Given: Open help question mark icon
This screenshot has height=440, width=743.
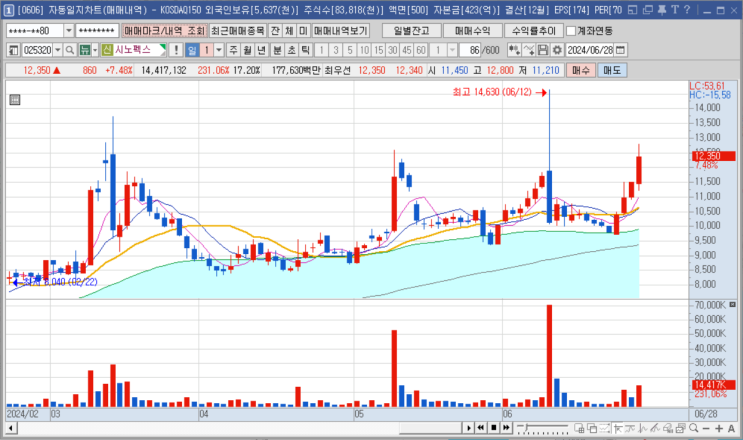Looking at the screenshot, I should click(x=687, y=9).
